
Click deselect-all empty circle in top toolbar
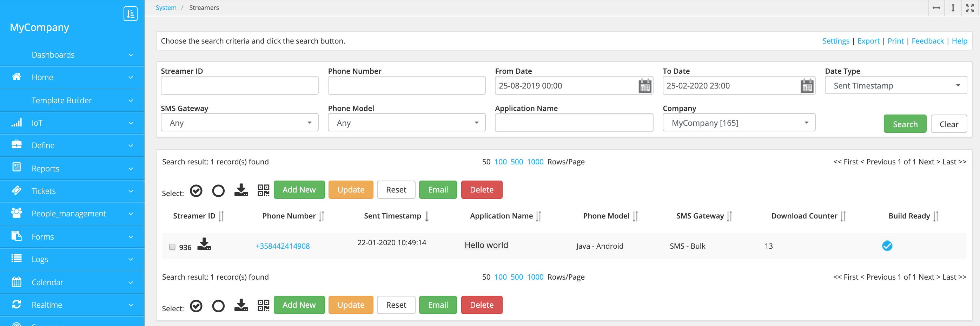[218, 191]
